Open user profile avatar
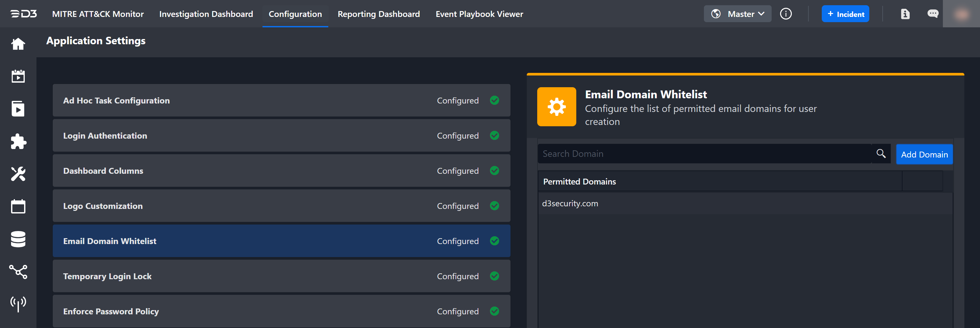Screen dimensions: 980x328 point(961,14)
